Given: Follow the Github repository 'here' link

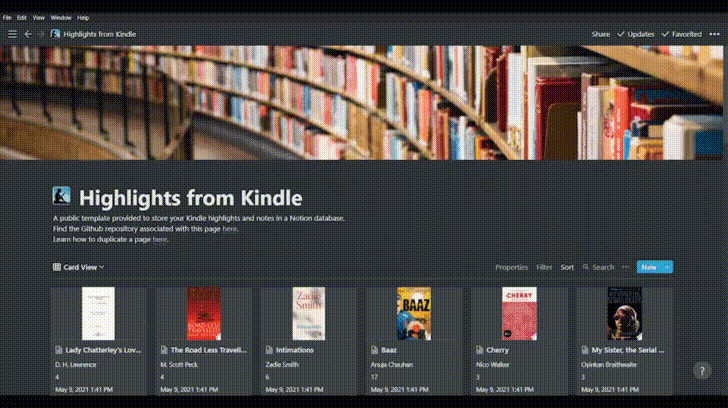Looking at the screenshot, I should [229, 229].
